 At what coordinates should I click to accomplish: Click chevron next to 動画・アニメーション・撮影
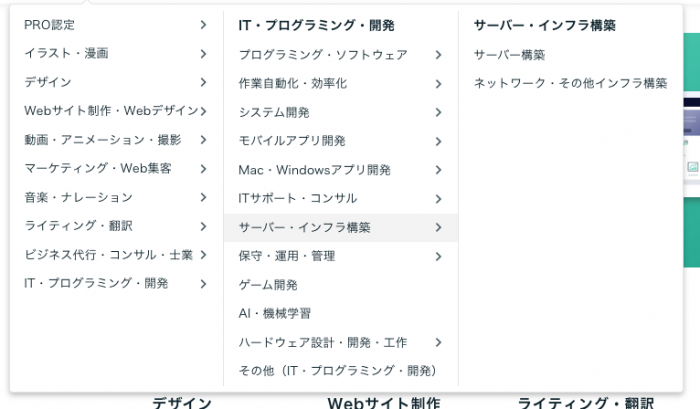(x=203, y=140)
